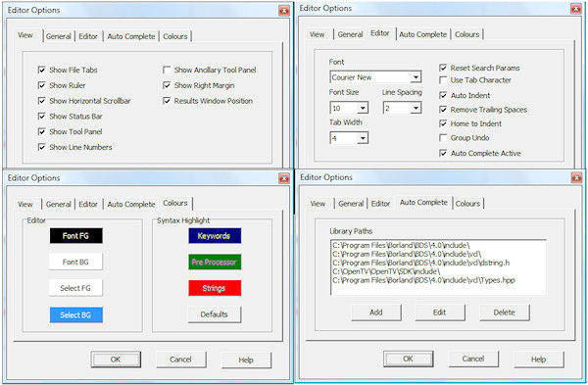The width and height of the screenshot is (588, 385).
Task: Switch to General tab in top-right window
Action: (350, 34)
